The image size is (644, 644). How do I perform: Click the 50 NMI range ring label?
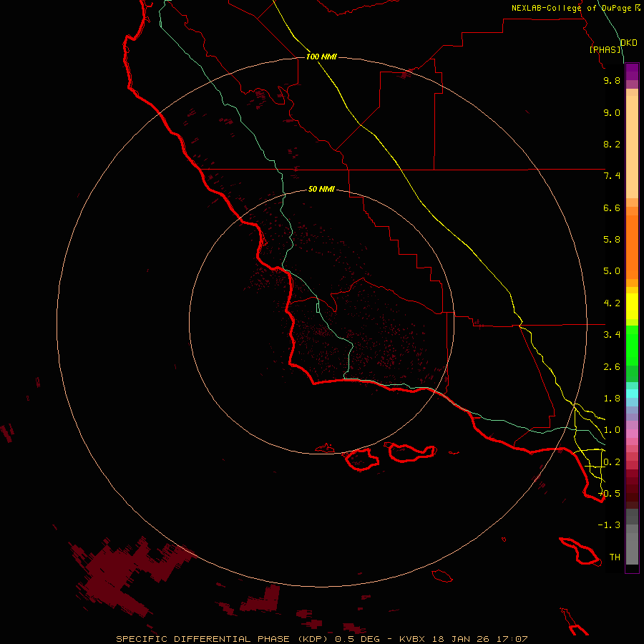321,189
